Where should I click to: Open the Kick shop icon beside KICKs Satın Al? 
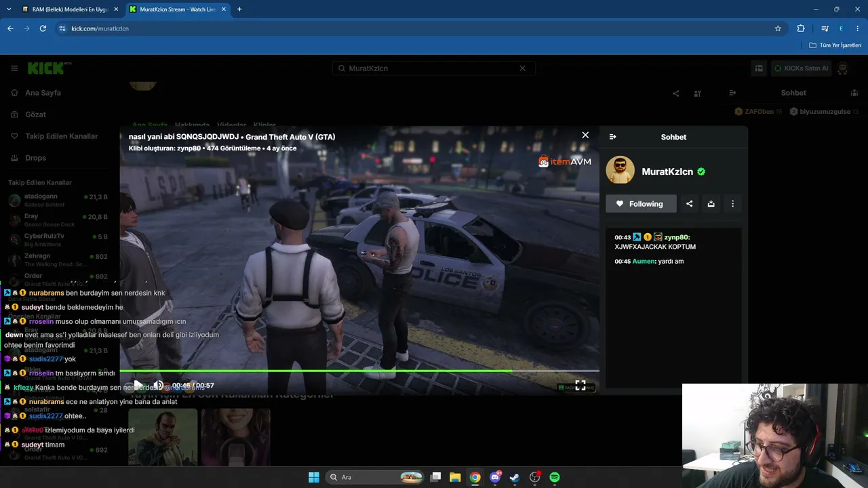pos(759,68)
